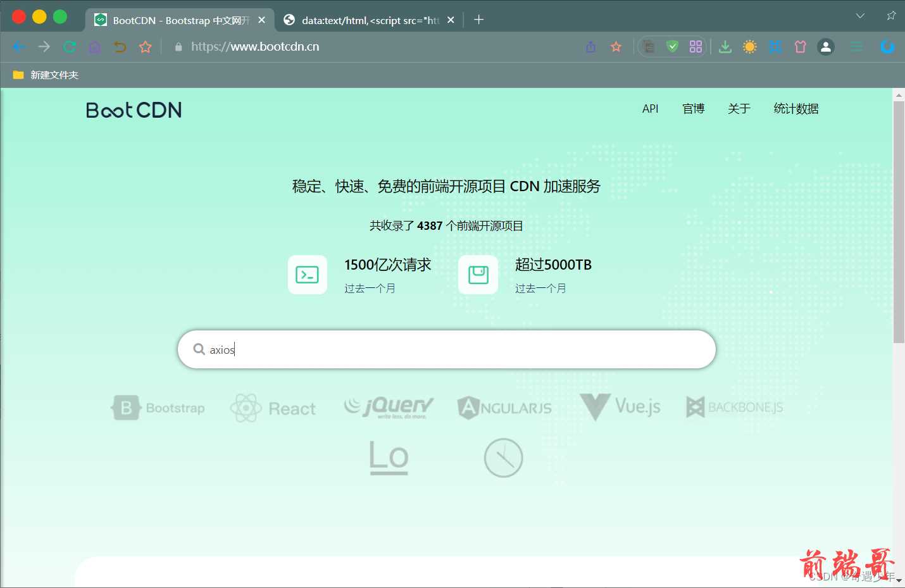Image resolution: width=905 pixels, height=588 pixels.
Task: Click the scrollbar up arrow
Action: [x=899, y=95]
